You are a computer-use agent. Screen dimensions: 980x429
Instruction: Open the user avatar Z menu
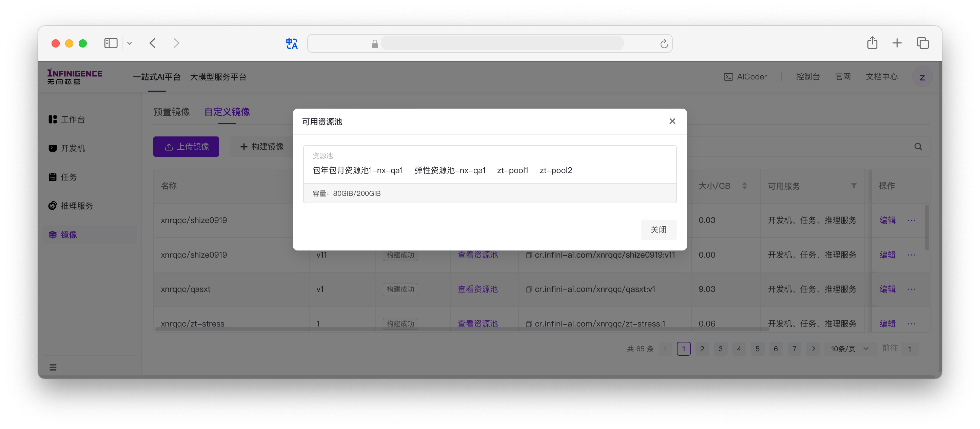click(x=922, y=77)
